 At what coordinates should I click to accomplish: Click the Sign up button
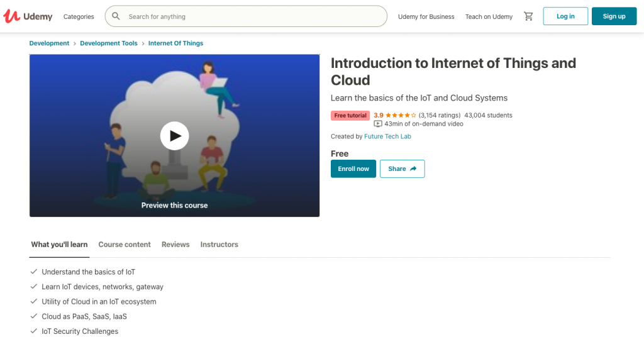(x=614, y=16)
